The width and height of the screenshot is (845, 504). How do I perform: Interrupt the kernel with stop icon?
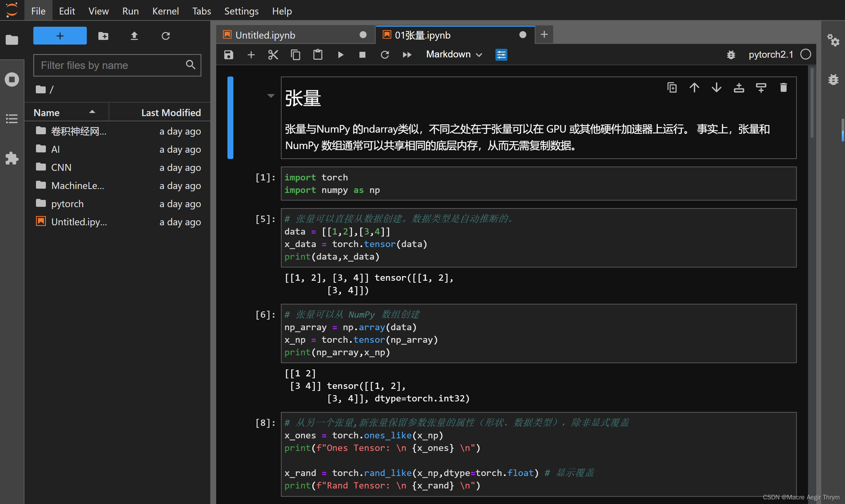[x=362, y=54]
